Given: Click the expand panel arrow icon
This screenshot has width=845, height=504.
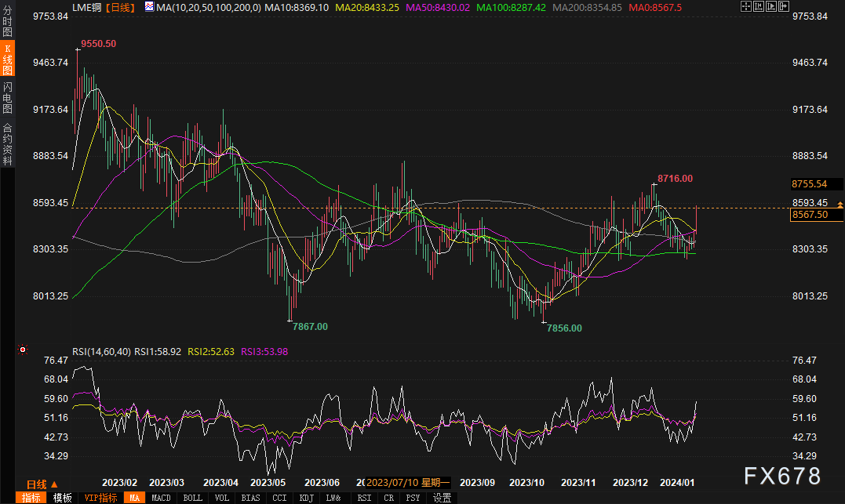Looking at the screenshot, I should 782,6.
